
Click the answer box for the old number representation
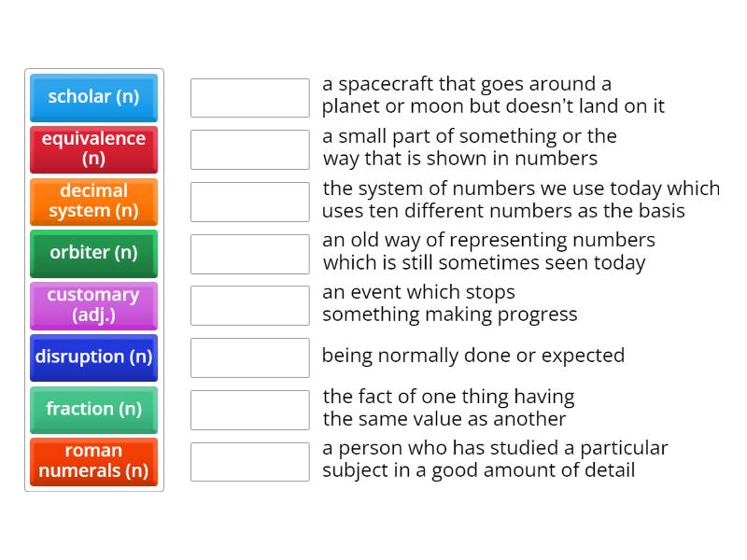[248, 253]
